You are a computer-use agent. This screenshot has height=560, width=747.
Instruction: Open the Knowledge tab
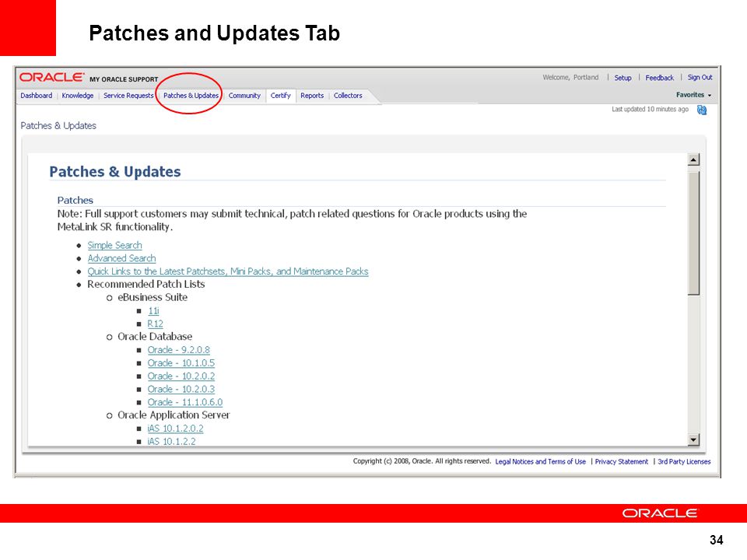tap(78, 95)
